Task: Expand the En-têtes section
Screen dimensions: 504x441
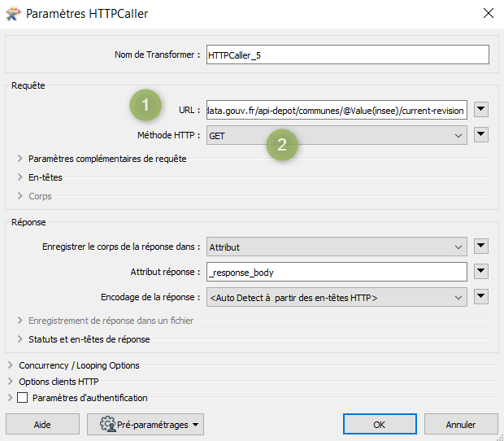Action: (20, 177)
